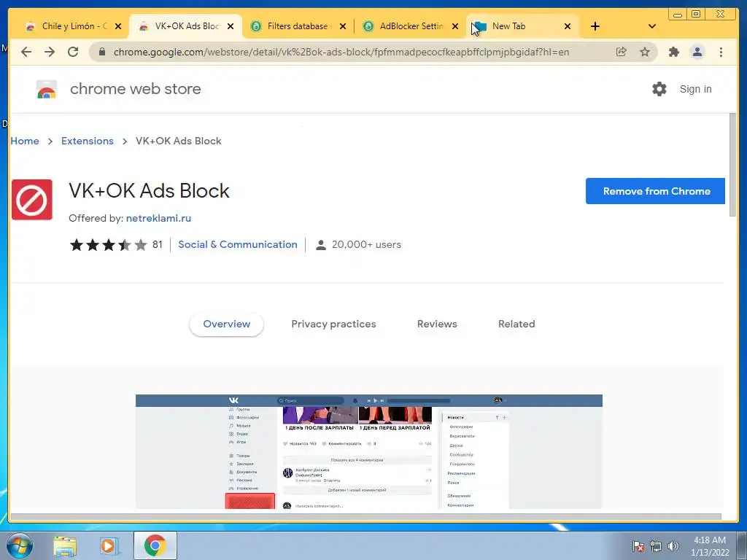Click the Chrome Web Store logo

[47, 89]
